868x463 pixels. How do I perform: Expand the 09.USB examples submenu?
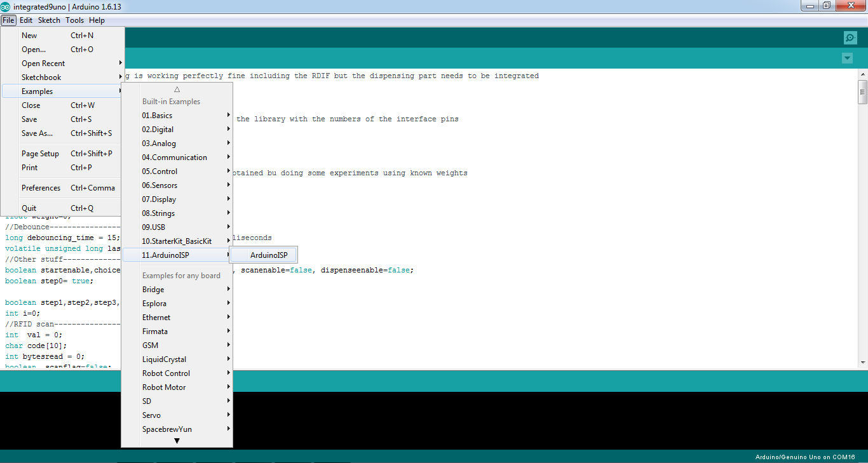[x=177, y=227]
